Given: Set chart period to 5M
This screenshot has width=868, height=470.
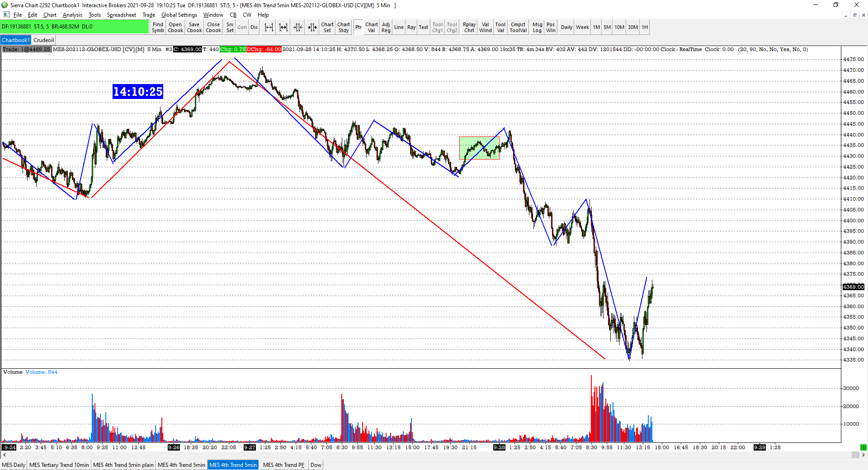Looking at the screenshot, I should [607, 28].
